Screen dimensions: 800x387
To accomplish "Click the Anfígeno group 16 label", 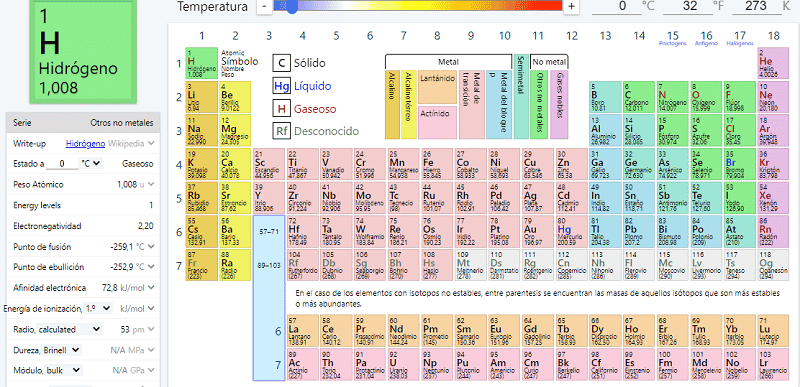I will coord(706,44).
